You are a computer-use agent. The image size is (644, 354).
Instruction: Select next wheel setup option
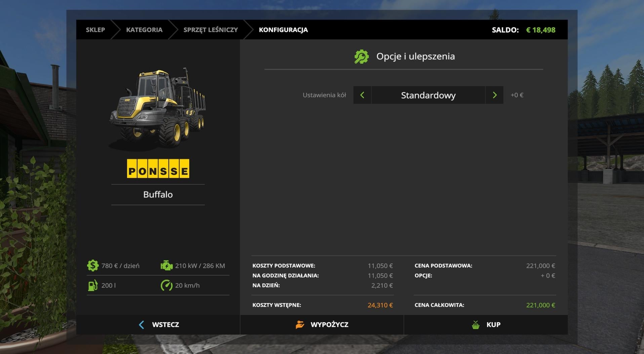494,95
